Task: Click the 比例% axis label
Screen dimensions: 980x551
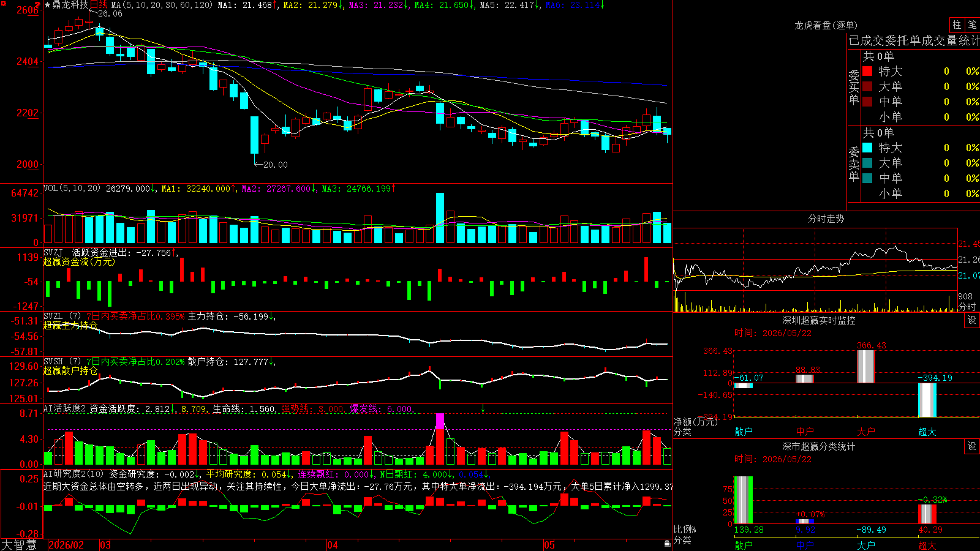Action: tap(685, 529)
